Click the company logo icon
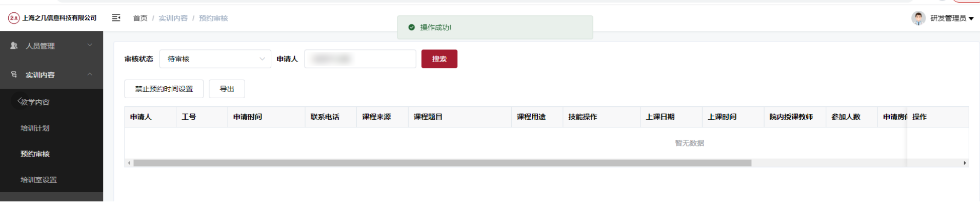Viewport: 980px width, 205px height. tap(14, 18)
